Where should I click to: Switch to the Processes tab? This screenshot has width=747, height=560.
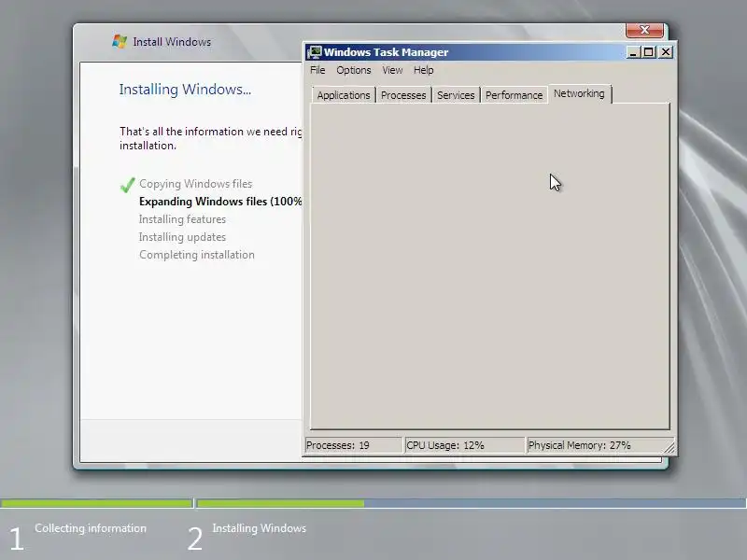pos(403,95)
